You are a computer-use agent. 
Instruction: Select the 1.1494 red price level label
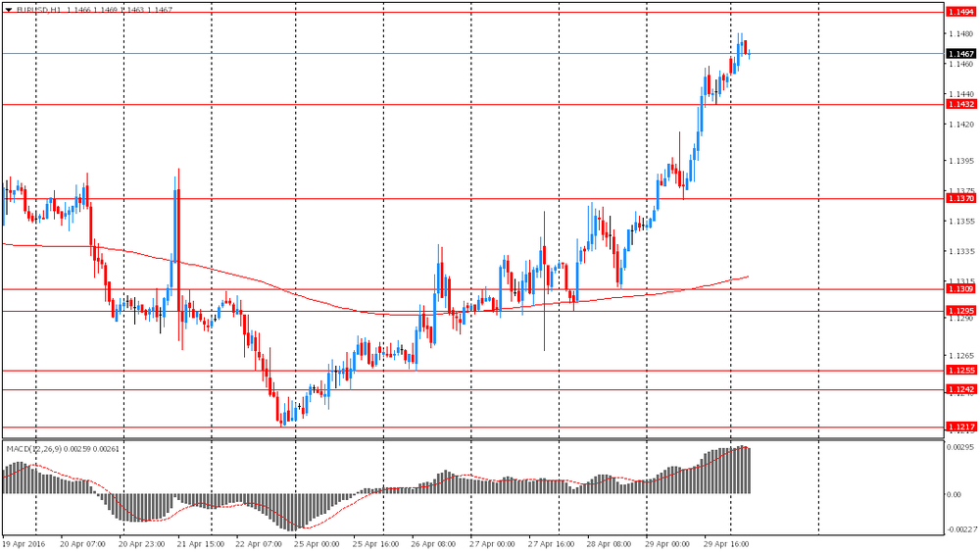(x=959, y=12)
